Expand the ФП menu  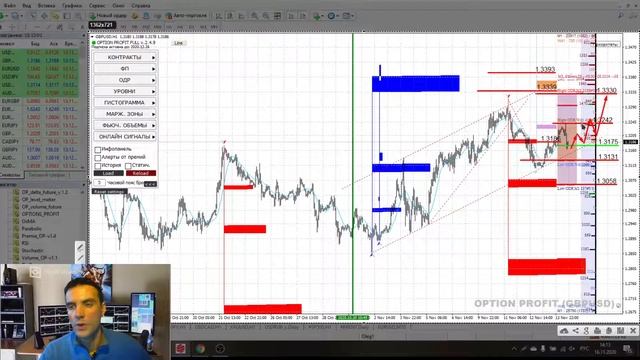tap(125, 69)
